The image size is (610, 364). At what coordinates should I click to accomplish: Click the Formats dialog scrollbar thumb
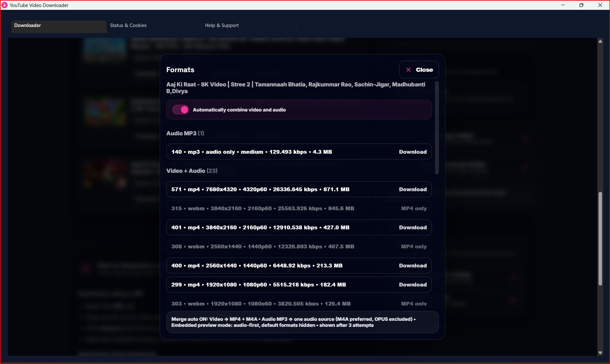click(x=437, y=128)
